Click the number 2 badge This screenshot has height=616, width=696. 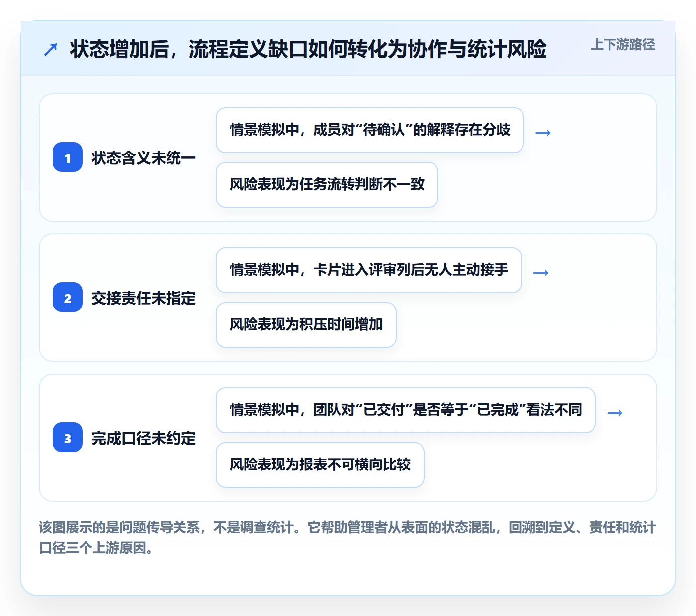(x=68, y=298)
